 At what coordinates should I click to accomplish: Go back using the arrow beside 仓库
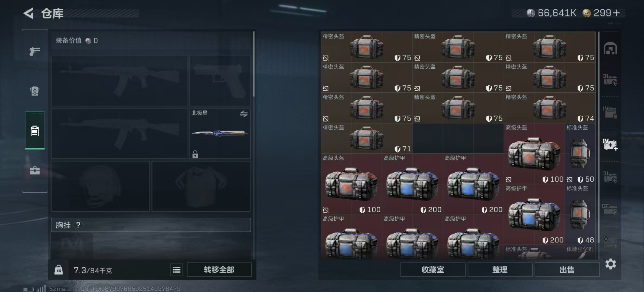point(28,13)
